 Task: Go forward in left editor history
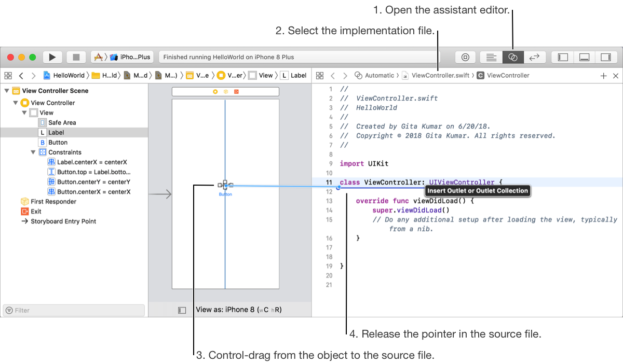pos(33,75)
